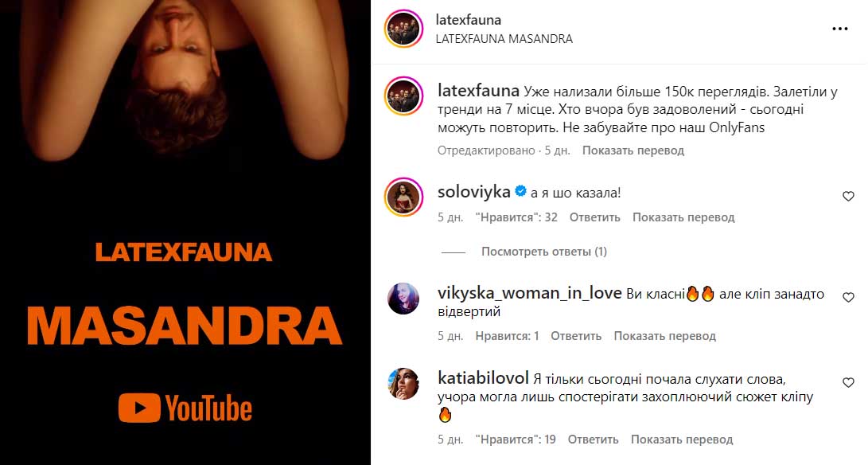The width and height of the screenshot is (868, 465).
Task: Open vikyska_woman_in_love's profile avatar
Action: 403,298
